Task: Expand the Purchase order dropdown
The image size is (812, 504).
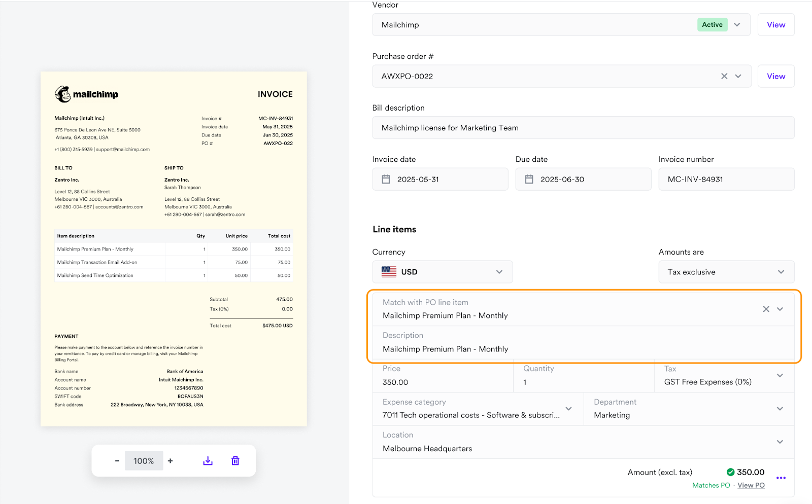Action: click(x=738, y=76)
